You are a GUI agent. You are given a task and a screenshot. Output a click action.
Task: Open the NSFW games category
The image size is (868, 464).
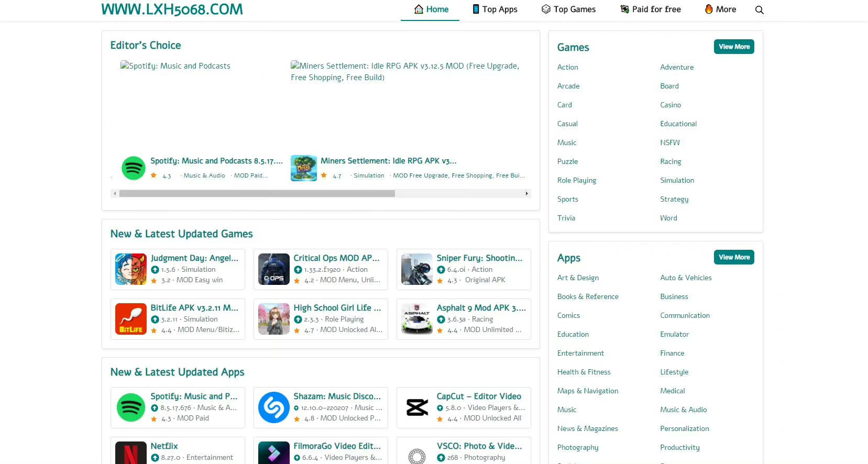670,142
